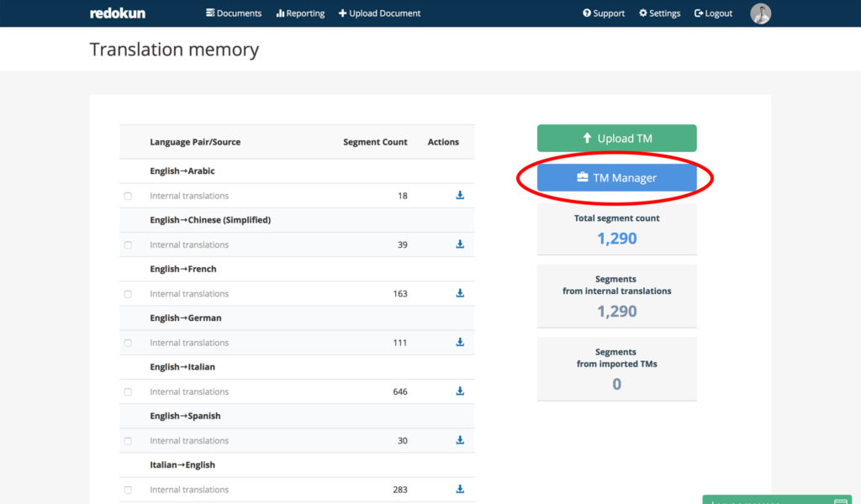Check the English→French internal translations box
Viewport: 861px width, 504px height.
pos(128,294)
